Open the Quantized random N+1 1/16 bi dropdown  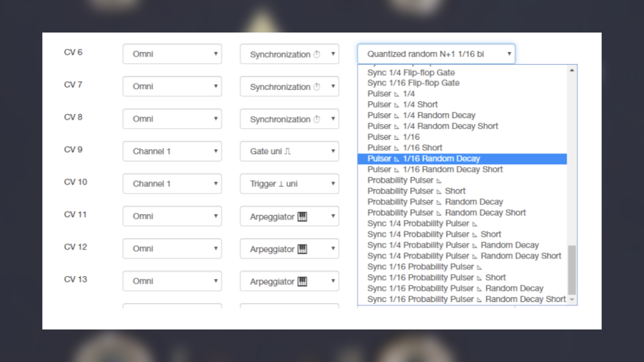click(436, 54)
